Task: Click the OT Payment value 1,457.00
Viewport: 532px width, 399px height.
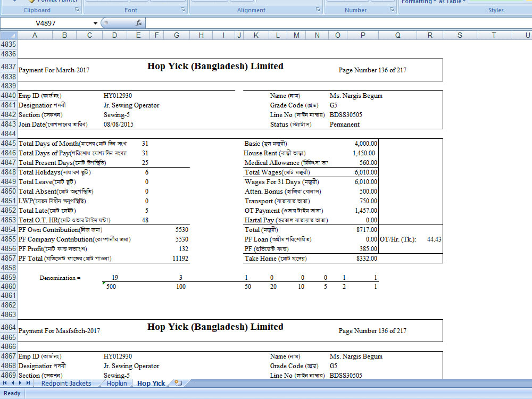Action: point(366,210)
